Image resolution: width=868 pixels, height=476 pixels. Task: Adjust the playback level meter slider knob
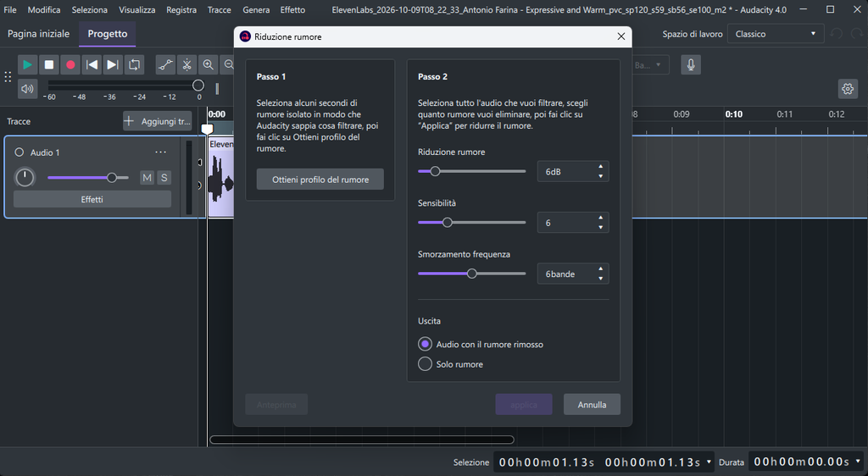198,86
